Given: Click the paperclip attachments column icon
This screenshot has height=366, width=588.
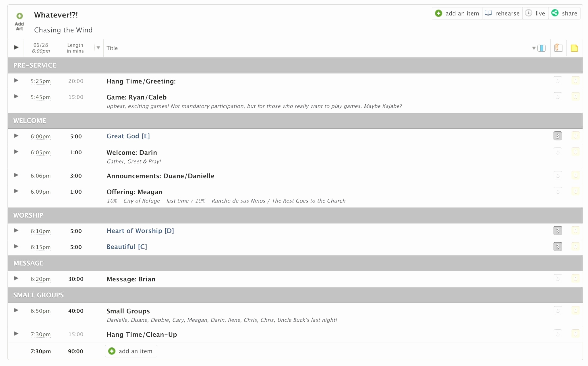Looking at the screenshot, I should pos(558,48).
